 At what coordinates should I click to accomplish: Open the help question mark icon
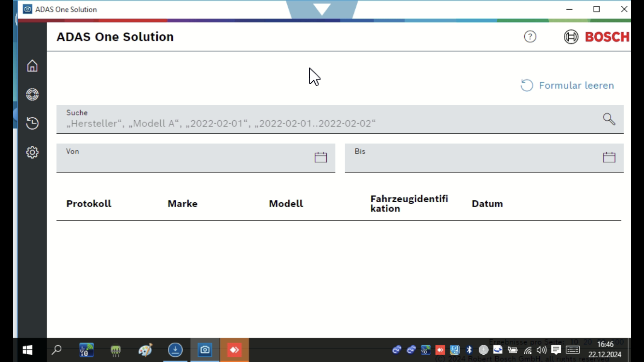530,37
